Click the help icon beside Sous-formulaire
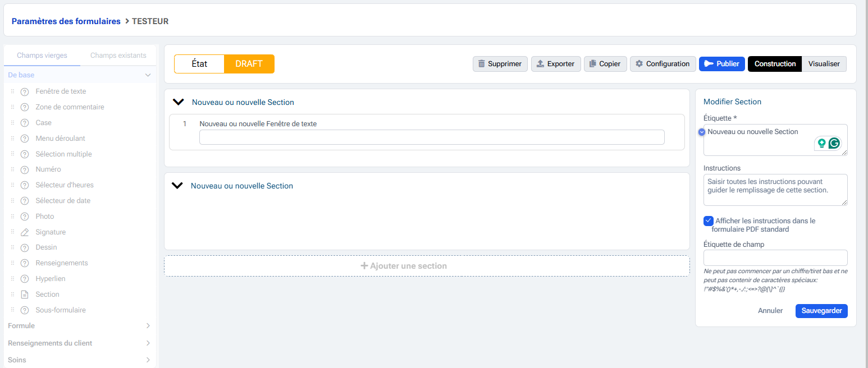The image size is (868, 368). coord(25,310)
